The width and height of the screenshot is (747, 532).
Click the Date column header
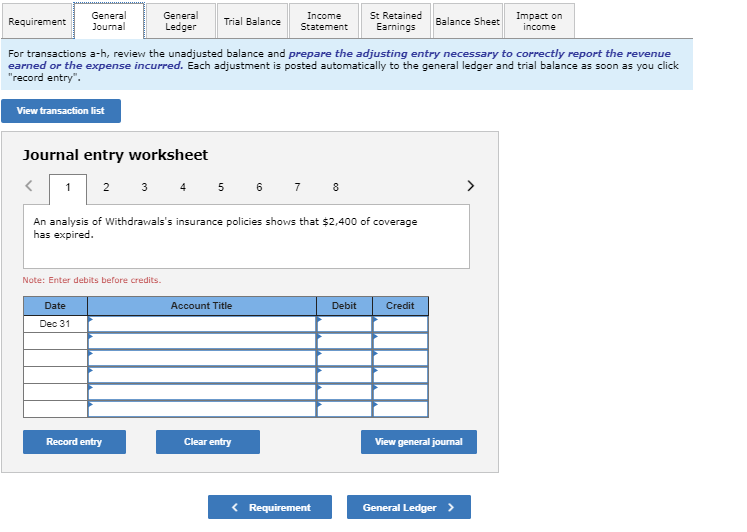[x=55, y=306]
